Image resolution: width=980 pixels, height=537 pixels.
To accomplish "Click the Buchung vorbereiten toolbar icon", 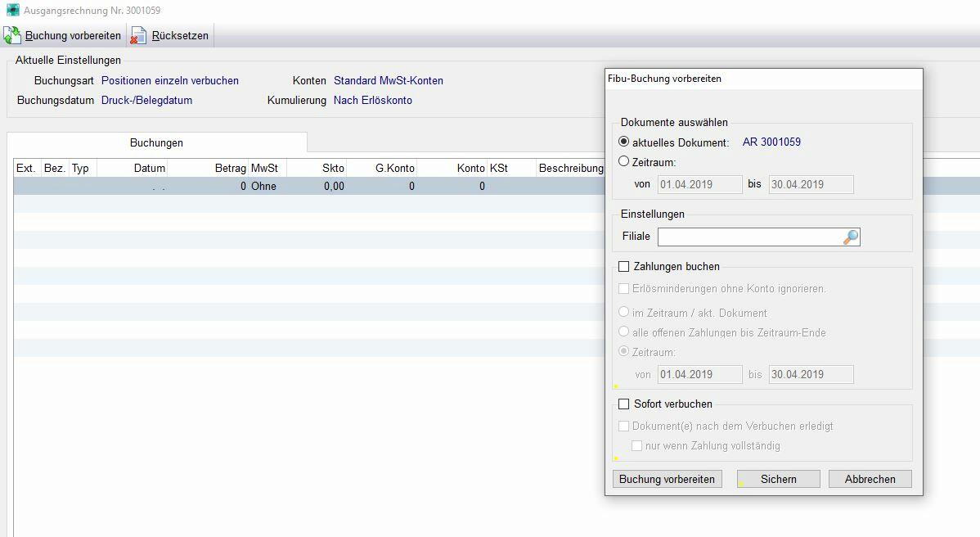I will (12, 36).
